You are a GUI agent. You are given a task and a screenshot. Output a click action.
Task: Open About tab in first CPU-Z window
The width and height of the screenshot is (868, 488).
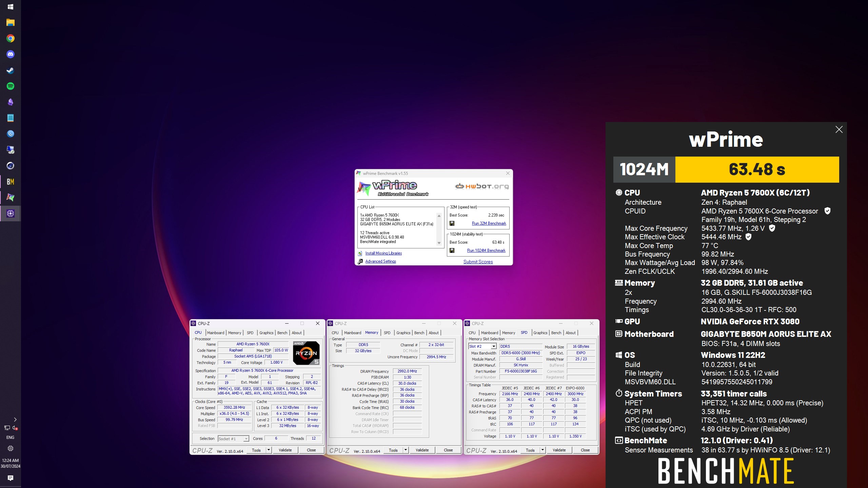point(297,333)
